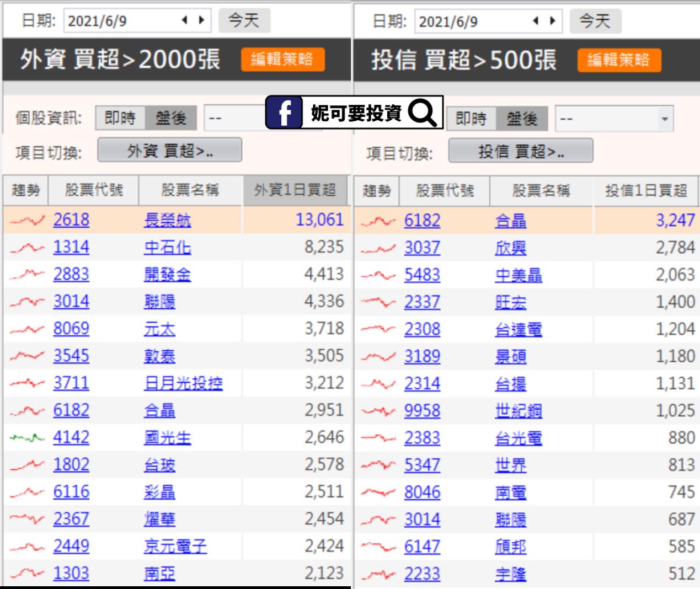Viewport: 700px width, 589px height.
Task: Click left table 趨勢 column header
Action: [26, 190]
